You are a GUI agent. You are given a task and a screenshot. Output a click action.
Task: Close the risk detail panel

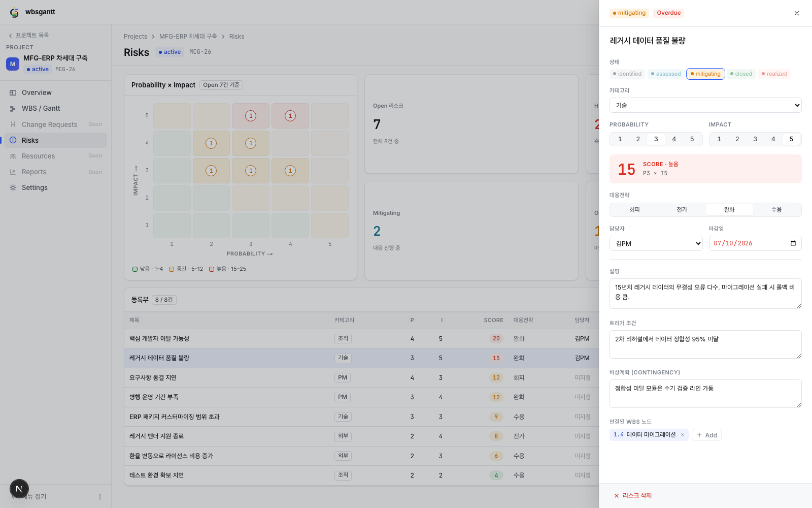click(x=796, y=13)
